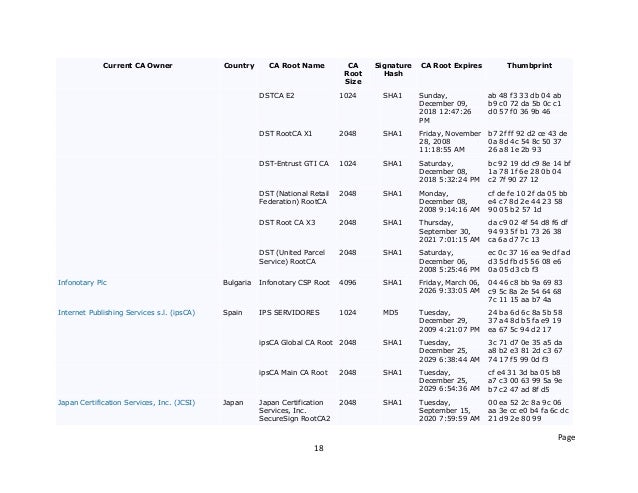This screenshot has width=638, height=493.
Task: Select the Thumbprint column header
Action: pyautogui.click(x=529, y=65)
